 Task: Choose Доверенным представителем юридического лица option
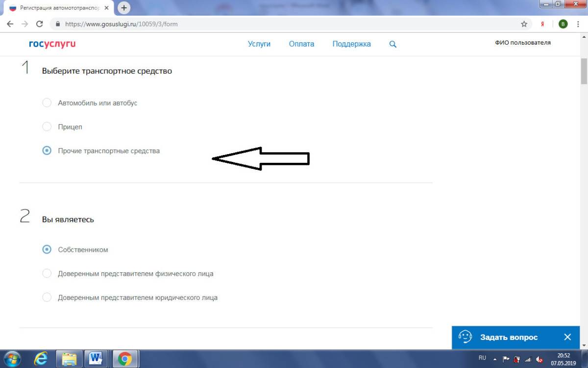47,297
